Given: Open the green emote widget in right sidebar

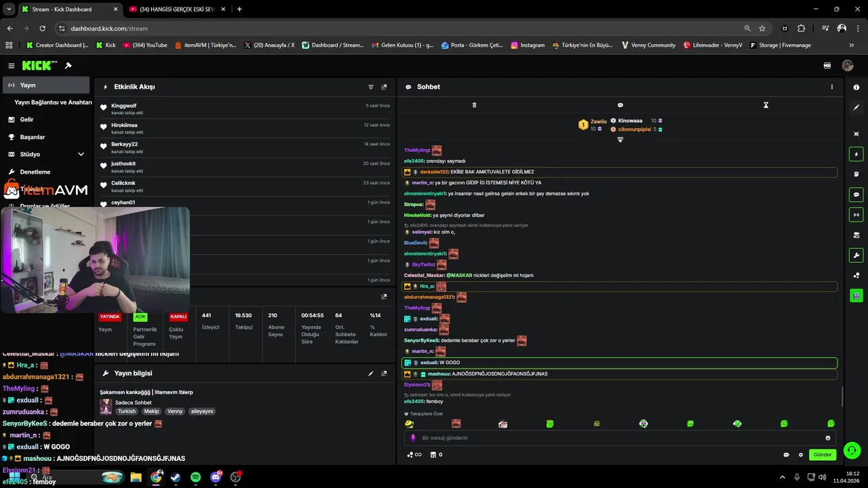Looking at the screenshot, I should [856, 296].
